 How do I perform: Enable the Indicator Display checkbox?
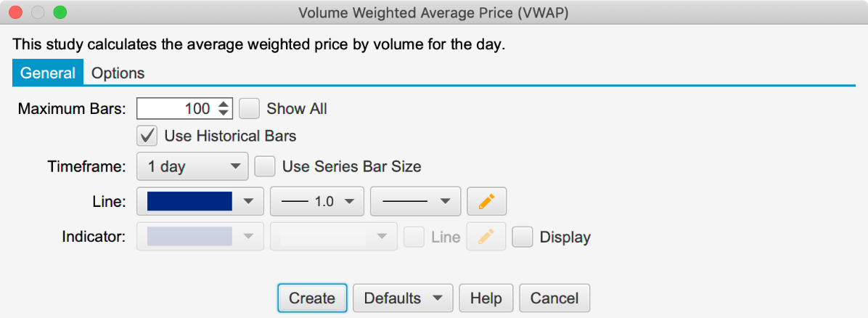tap(523, 237)
